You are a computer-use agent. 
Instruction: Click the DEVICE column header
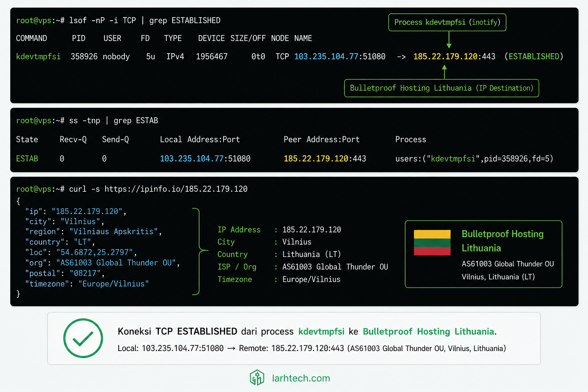point(211,38)
